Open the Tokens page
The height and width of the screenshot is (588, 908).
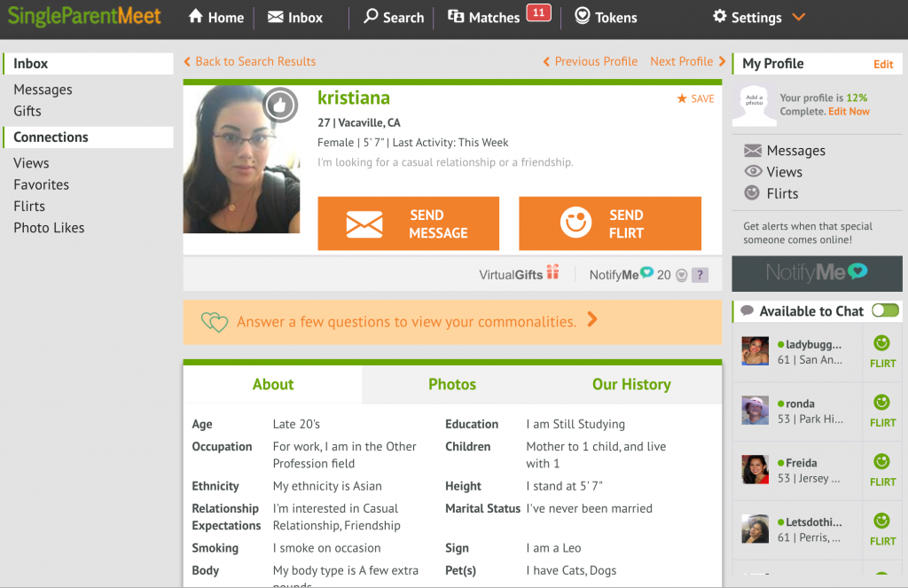point(606,18)
